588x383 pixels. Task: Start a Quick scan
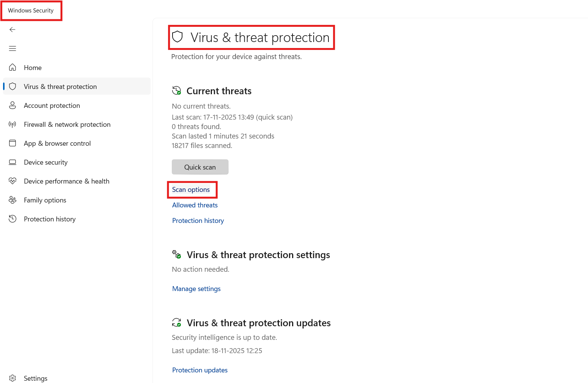(200, 167)
